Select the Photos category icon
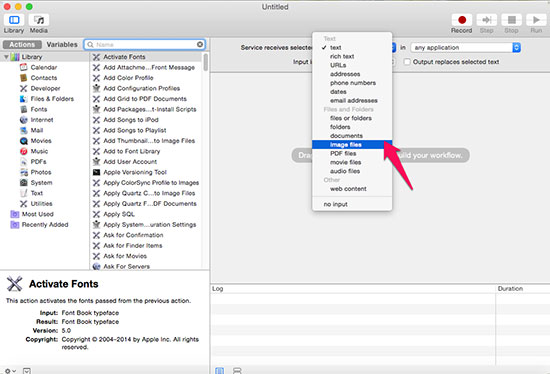 [x=24, y=172]
